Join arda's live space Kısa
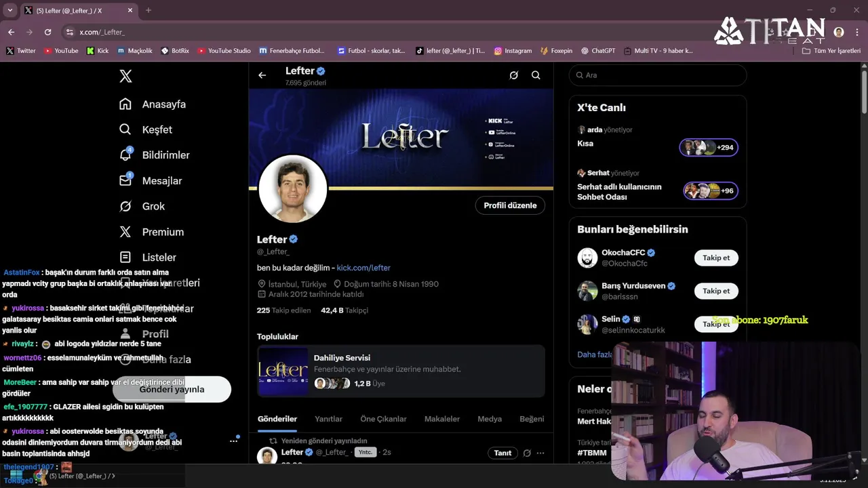Screen dimensions: 868x488 tap(709, 147)
